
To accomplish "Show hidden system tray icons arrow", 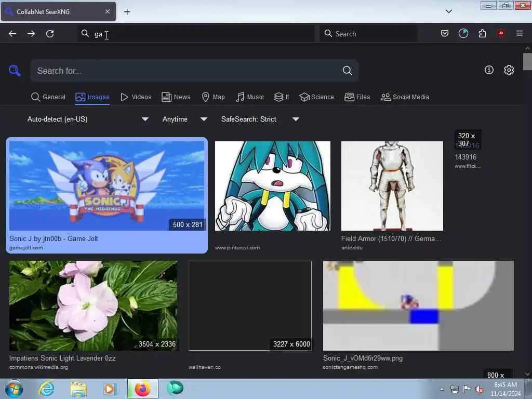I will pyautogui.click(x=442, y=390).
